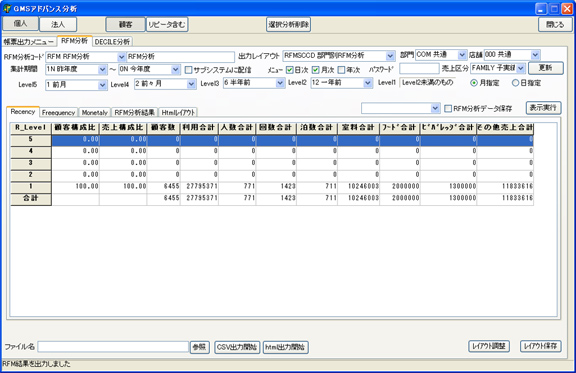The height and width of the screenshot is (373, 576).
Task: Open the 店舗 000 共通 dropdown
Action: point(535,55)
